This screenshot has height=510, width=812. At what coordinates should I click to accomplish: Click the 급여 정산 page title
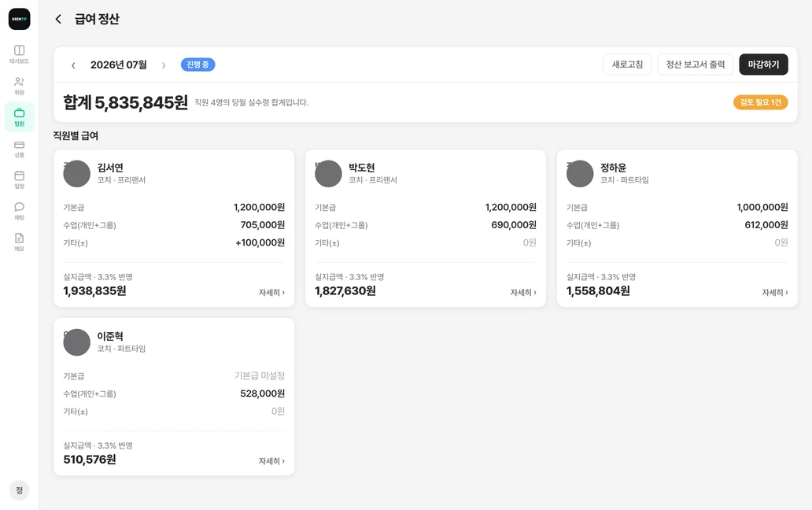click(97, 19)
